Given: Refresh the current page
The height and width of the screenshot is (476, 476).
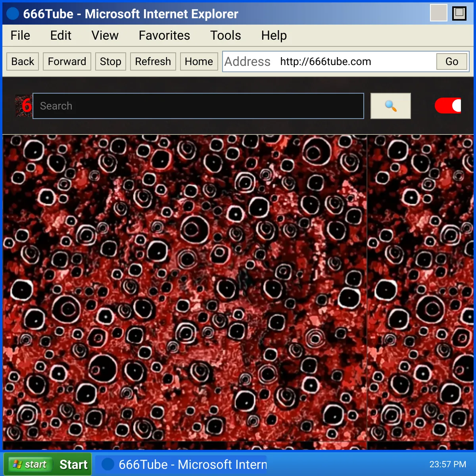Looking at the screenshot, I should click(x=153, y=61).
